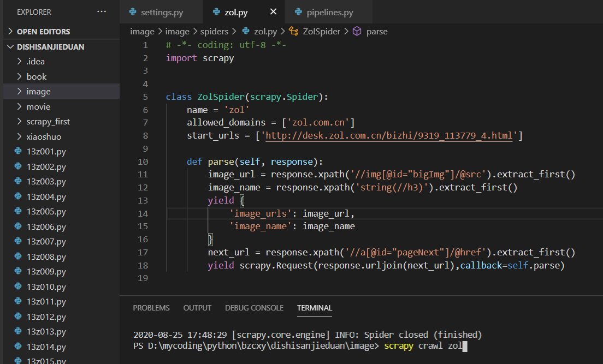Viewport: 603px width, 364px height.
Task: Close the zol.py editor tab
Action: (x=273, y=12)
